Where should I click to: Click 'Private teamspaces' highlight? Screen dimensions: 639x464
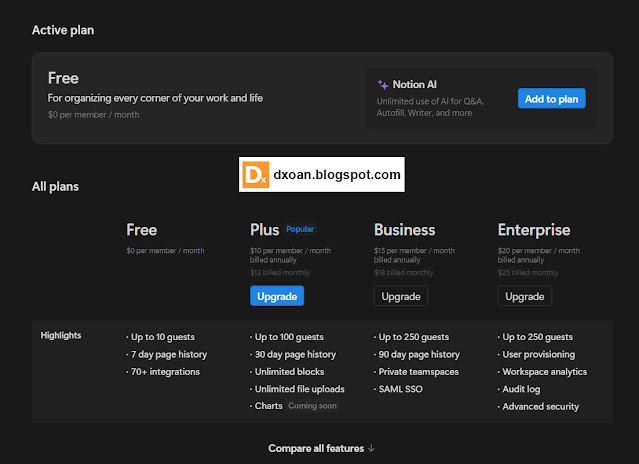419,372
